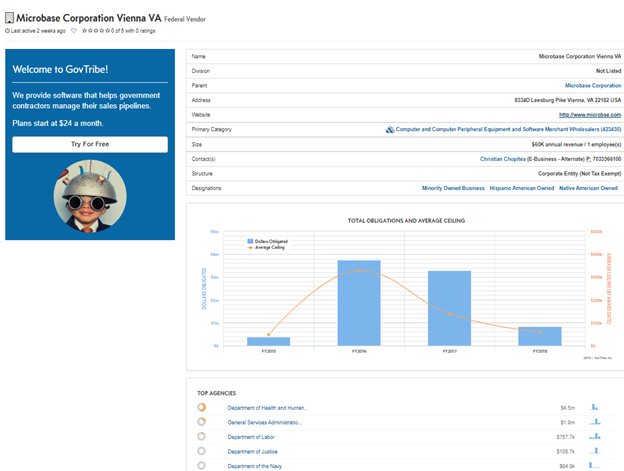Click the FY2017 bar in the chart

click(x=449, y=308)
